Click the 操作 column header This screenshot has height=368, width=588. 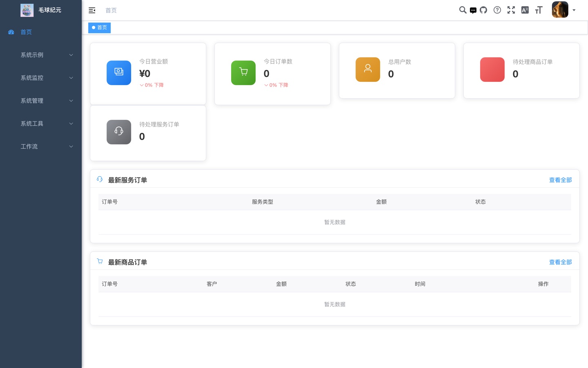[543, 284]
